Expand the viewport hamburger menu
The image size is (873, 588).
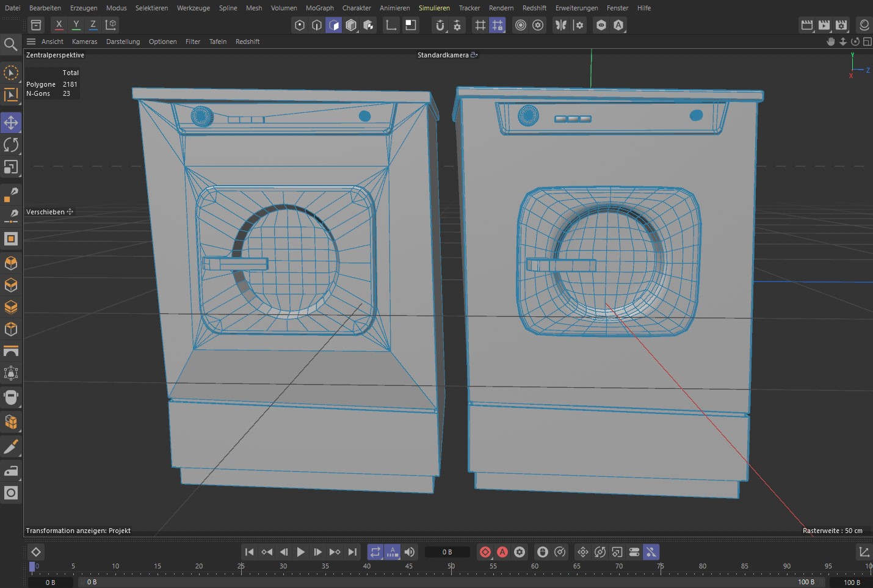[31, 42]
